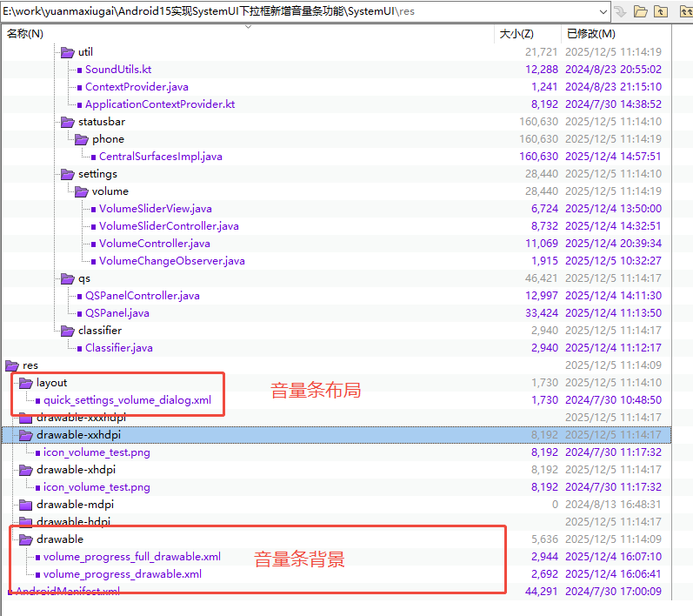This screenshot has height=616, width=693.
Task: Click the browse folder toolbar icon
Action: click(x=641, y=11)
